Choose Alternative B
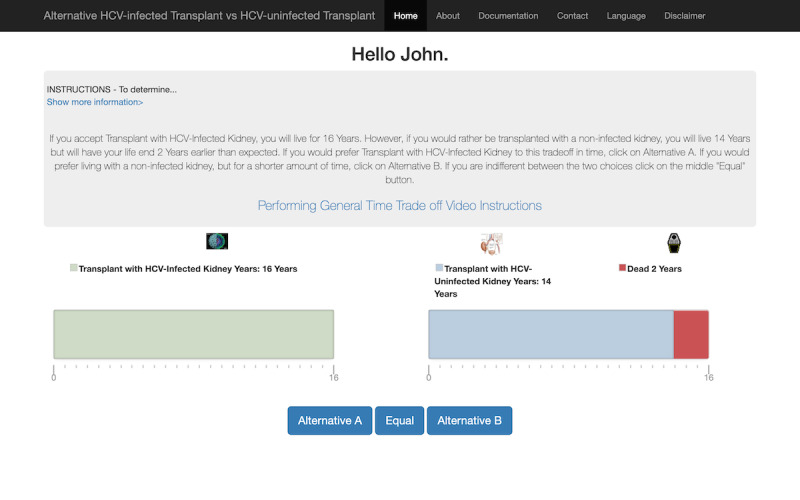This screenshot has height=500, width=800. (469, 421)
